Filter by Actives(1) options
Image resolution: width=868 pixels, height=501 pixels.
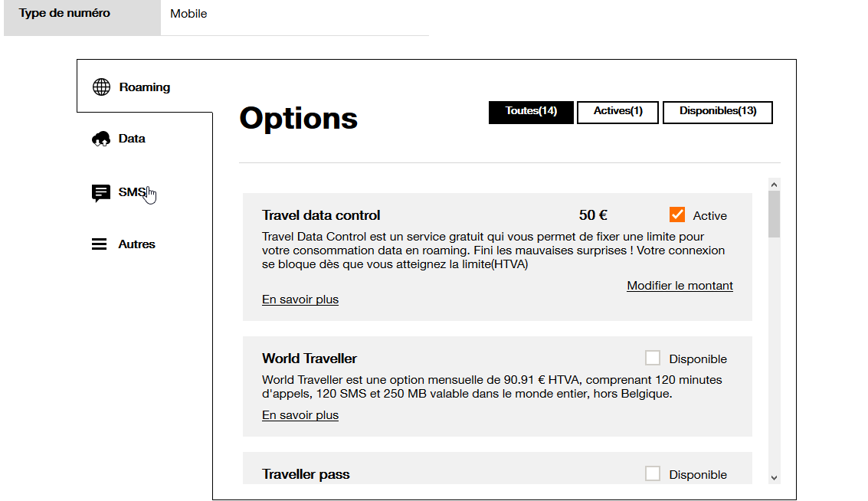pos(617,112)
